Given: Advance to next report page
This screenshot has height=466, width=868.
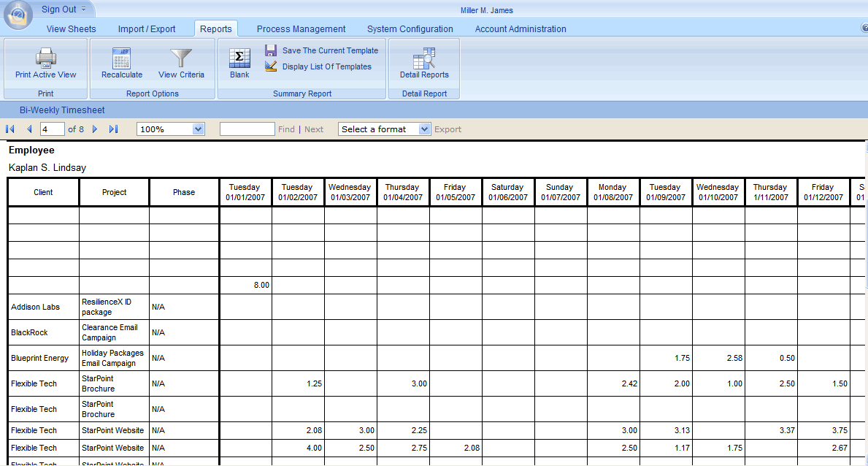Looking at the screenshot, I should (95, 129).
